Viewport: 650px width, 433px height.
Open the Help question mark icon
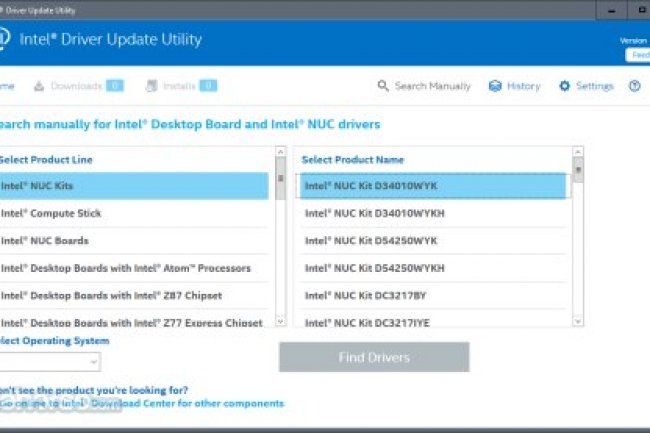coord(635,86)
